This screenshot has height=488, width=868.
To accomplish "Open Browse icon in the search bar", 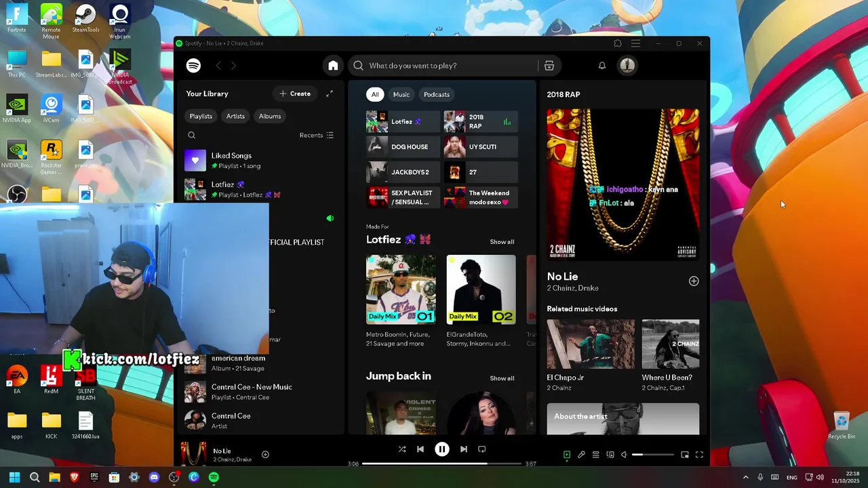I will [549, 66].
